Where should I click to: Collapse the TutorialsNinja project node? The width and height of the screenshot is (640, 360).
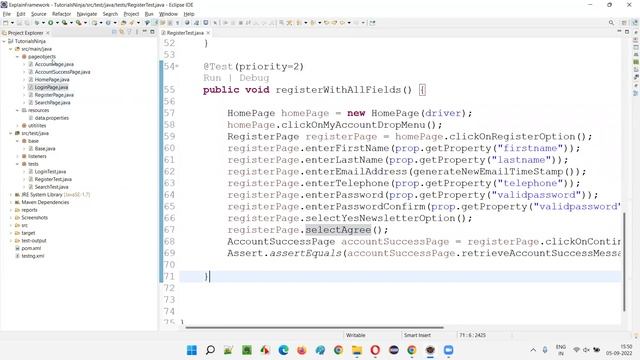pyautogui.click(x=4, y=41)
